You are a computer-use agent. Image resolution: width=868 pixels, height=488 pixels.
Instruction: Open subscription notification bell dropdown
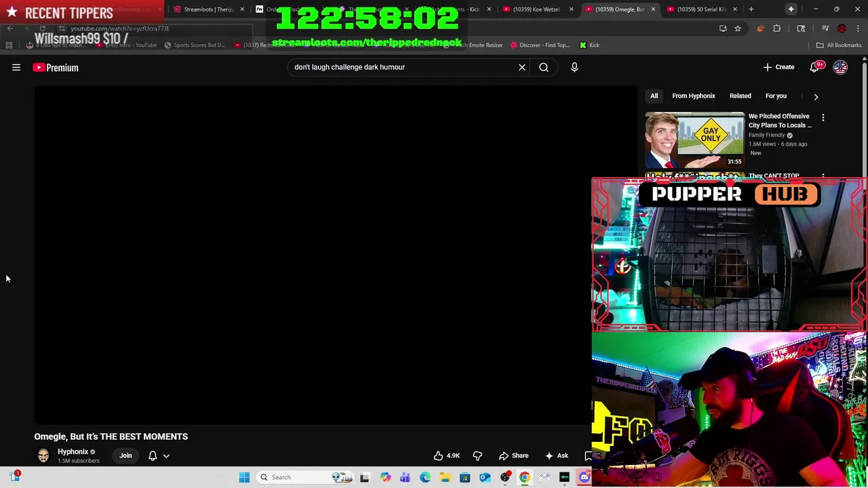(159, 455)
